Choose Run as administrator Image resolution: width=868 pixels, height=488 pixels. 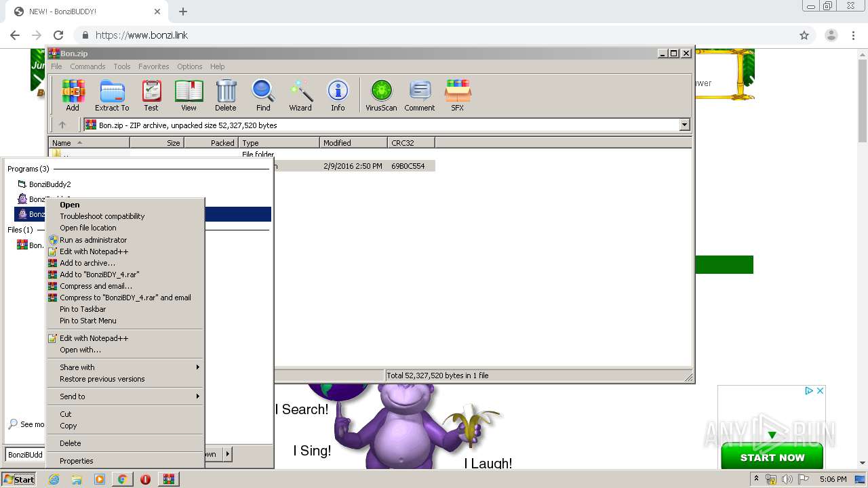(125, 240)
